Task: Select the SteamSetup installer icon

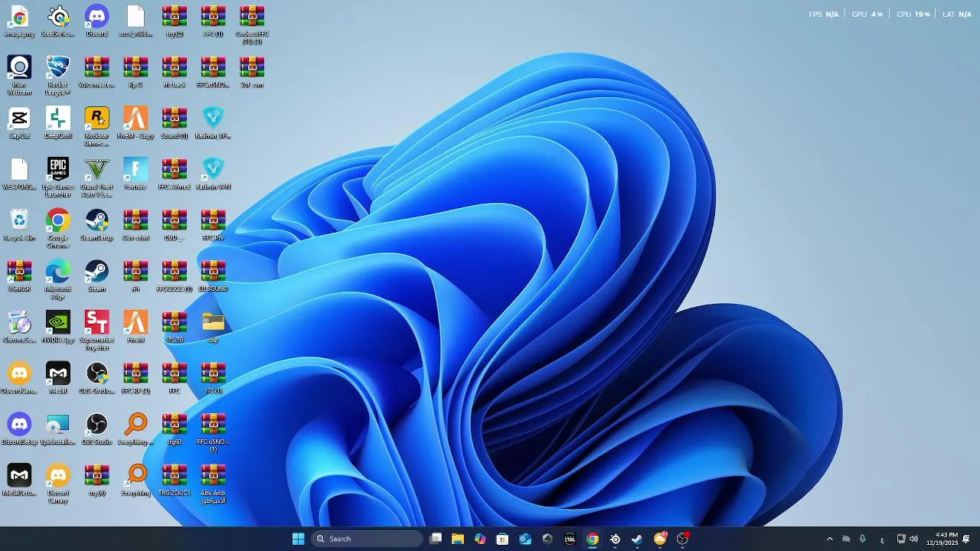Action: pyautogui.click(x=96, y=225)
